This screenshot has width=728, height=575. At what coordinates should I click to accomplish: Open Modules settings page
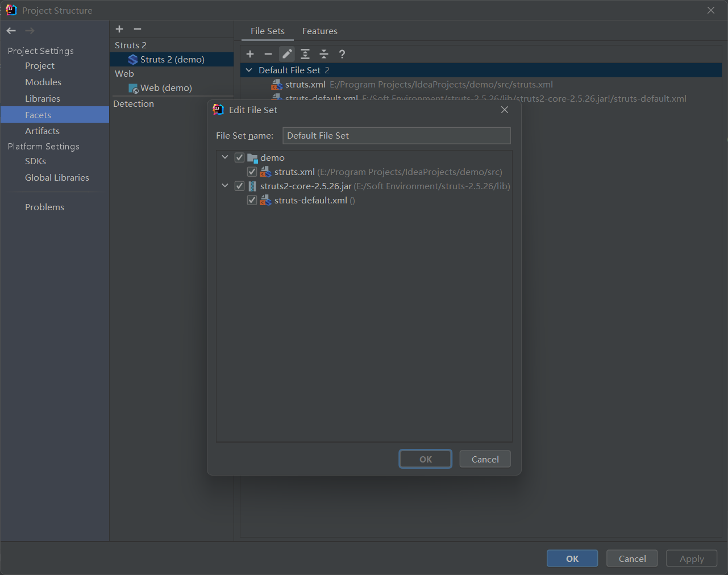coord(43,82)
